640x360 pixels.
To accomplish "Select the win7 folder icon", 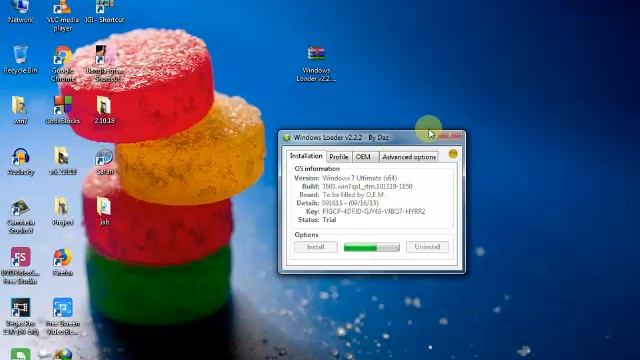I will [x=20, y=110].
